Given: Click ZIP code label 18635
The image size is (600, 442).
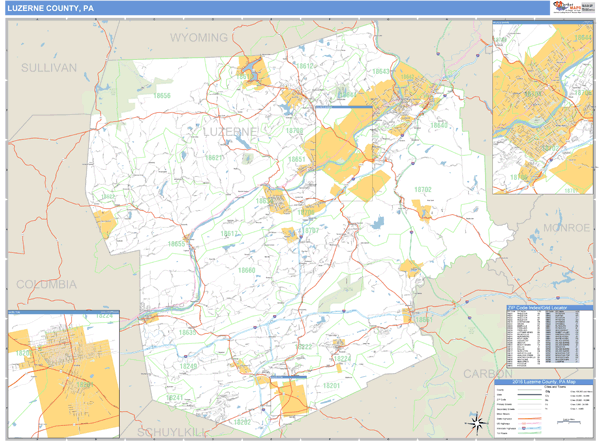Looking at the screenshot, I should tap(188, 332).
